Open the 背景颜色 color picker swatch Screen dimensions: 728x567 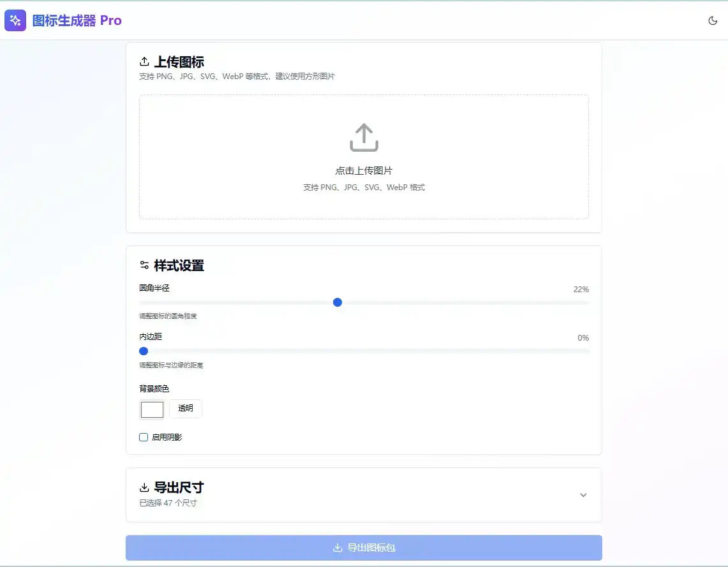(x=152, y=409)
